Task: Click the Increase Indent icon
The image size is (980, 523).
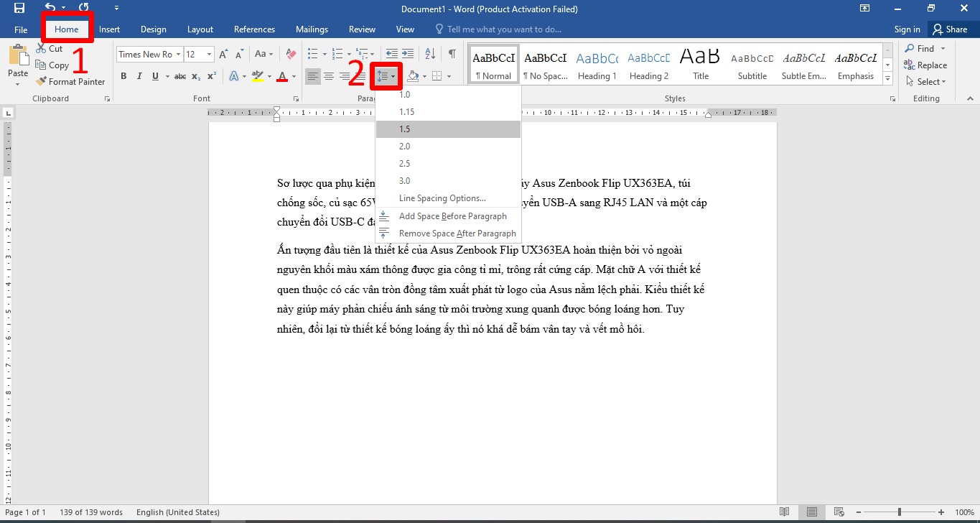Action: [408, 55]
